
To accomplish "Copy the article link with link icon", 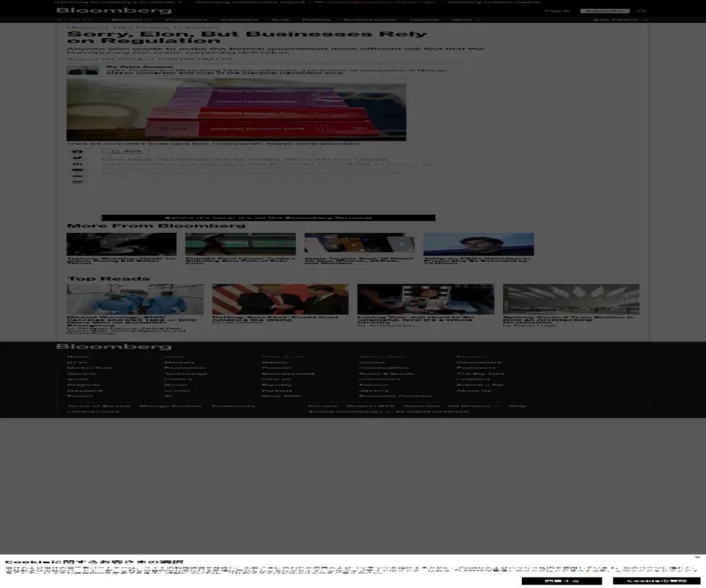I will pos(78,175).
